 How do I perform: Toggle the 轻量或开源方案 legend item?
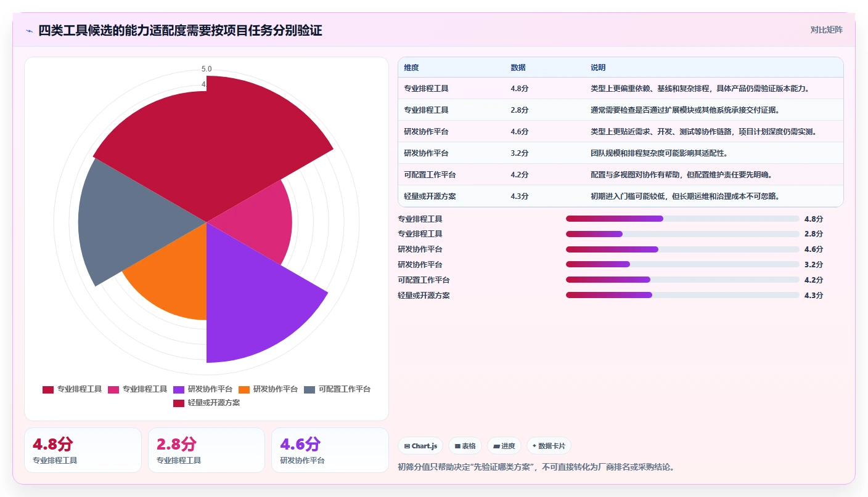[x=207, y=403]
